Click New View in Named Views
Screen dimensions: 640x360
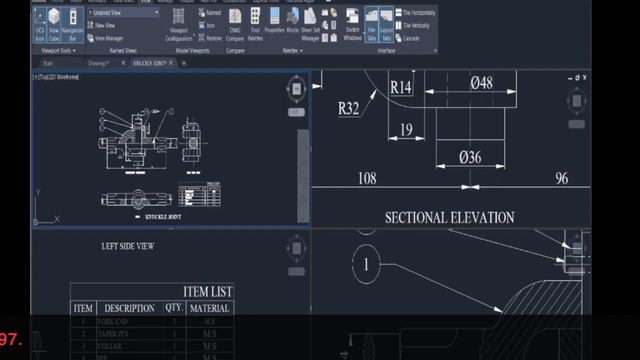(x=101, y=25)
